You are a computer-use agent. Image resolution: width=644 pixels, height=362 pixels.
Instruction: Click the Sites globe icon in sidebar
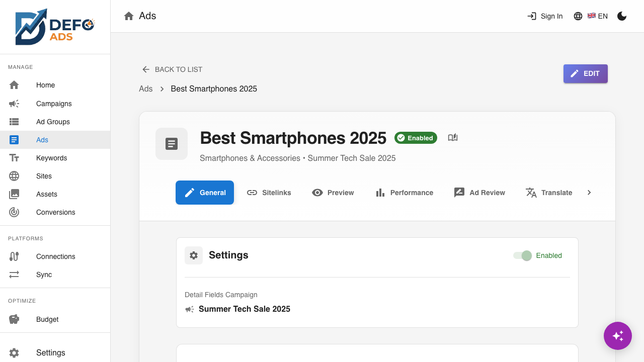(14, 176)
